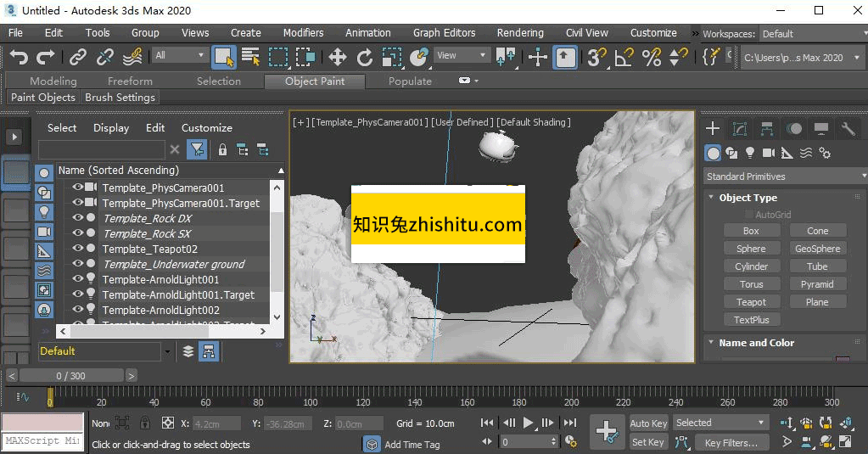Viewport: 868px width, 454px height.
Task: Hide Template_Teapot02 using eye icon
Action: 77,248
